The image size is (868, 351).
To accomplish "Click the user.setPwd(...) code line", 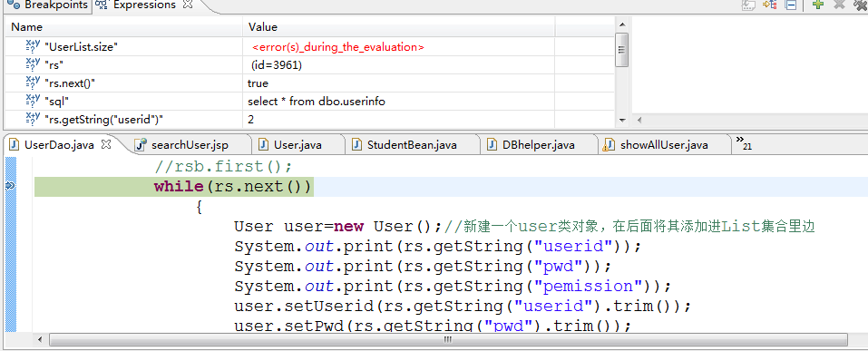I will [x=433, y=326].
